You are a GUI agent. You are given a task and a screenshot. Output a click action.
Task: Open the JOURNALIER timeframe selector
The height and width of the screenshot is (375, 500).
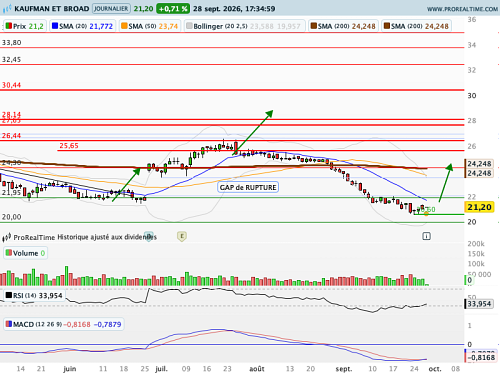(x=111, y=9)
